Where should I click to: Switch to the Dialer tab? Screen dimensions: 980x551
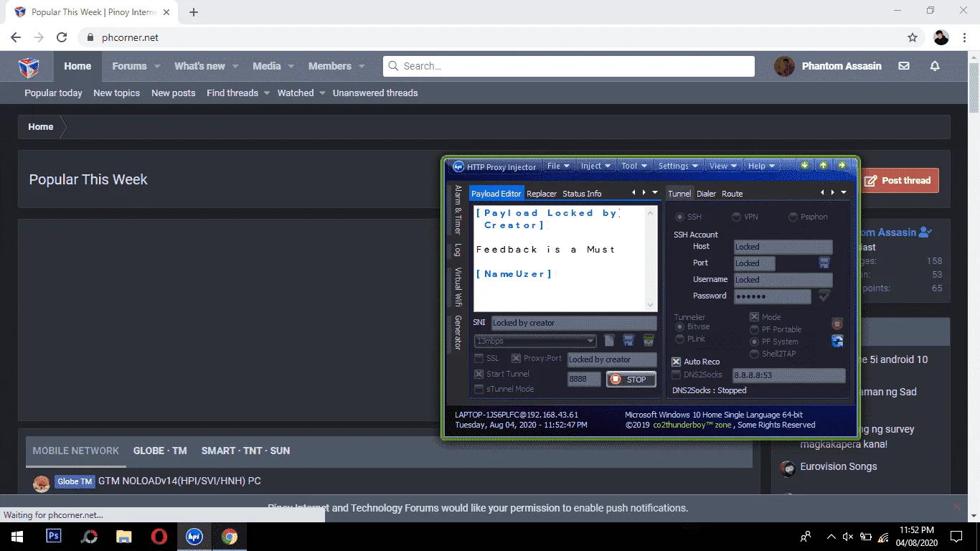point(707,194)
